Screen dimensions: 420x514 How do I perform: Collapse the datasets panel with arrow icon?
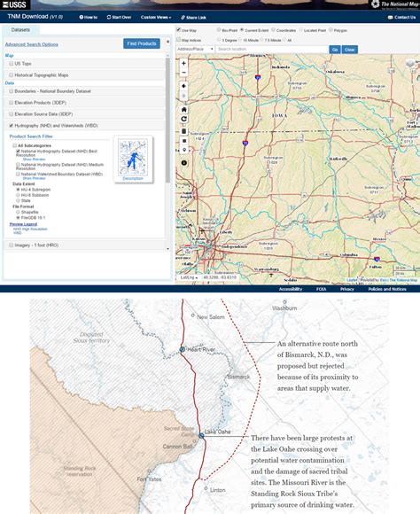167,42
